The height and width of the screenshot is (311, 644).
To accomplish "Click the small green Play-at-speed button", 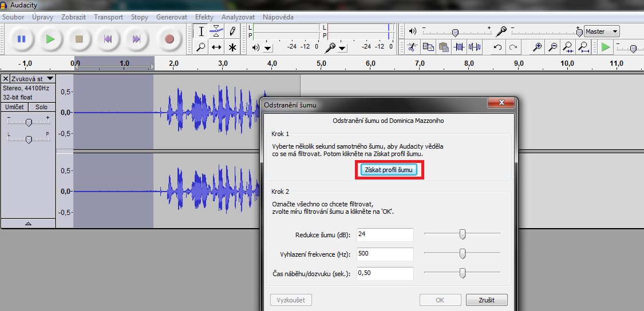I will tap(606, 47).
